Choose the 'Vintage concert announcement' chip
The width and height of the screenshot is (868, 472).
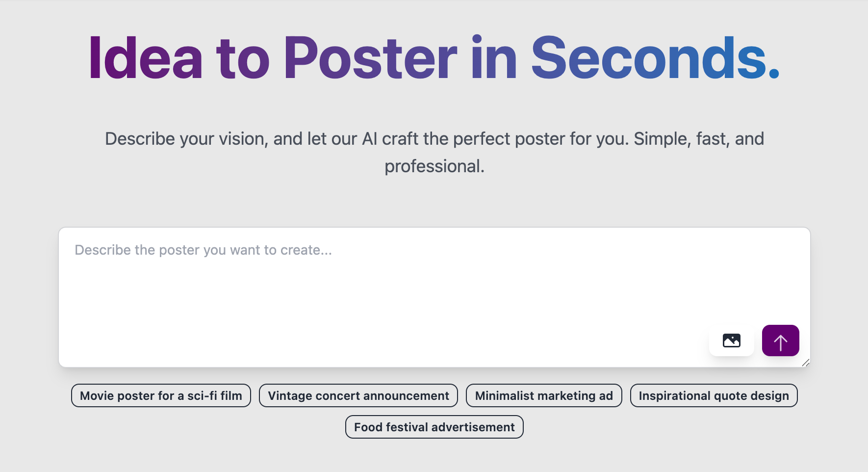point(358,395)
